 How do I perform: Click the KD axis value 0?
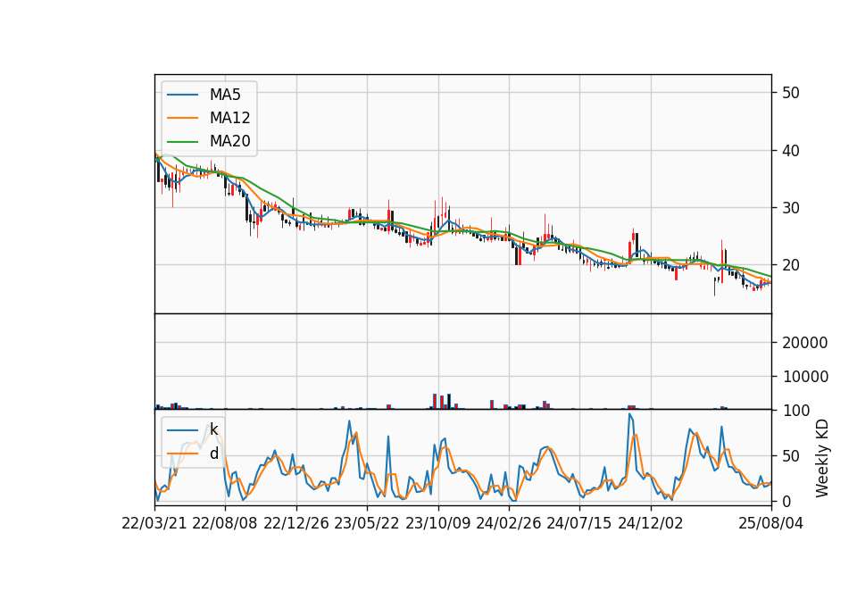click(x=786, y=501)
